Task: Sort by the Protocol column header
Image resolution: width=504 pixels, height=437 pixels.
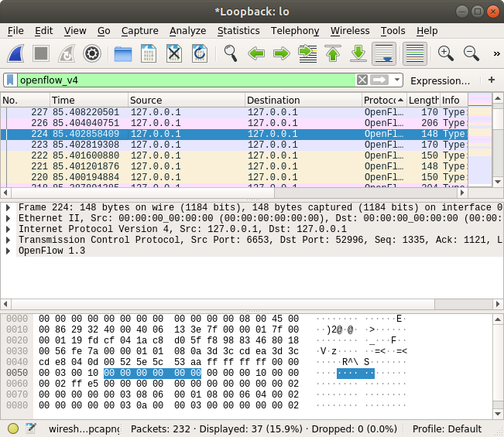Action: click(x=384, y=101)
